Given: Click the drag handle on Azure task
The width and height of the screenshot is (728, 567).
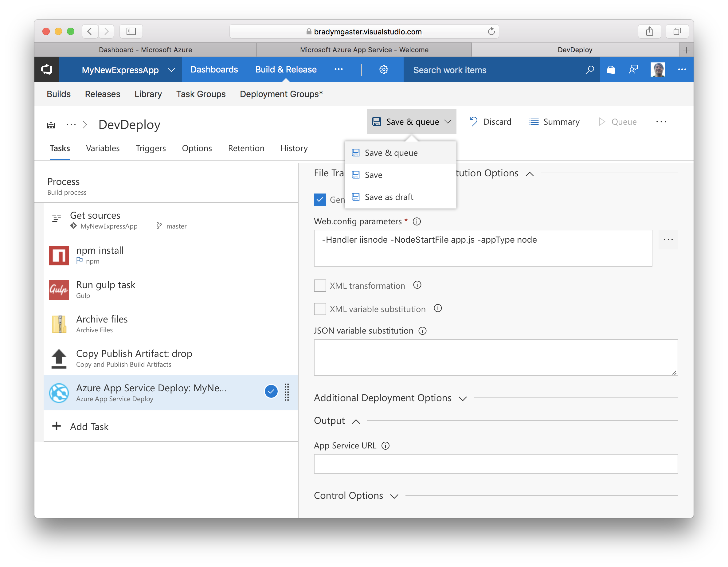Looking at the screenshot, I should click(287, 392).
